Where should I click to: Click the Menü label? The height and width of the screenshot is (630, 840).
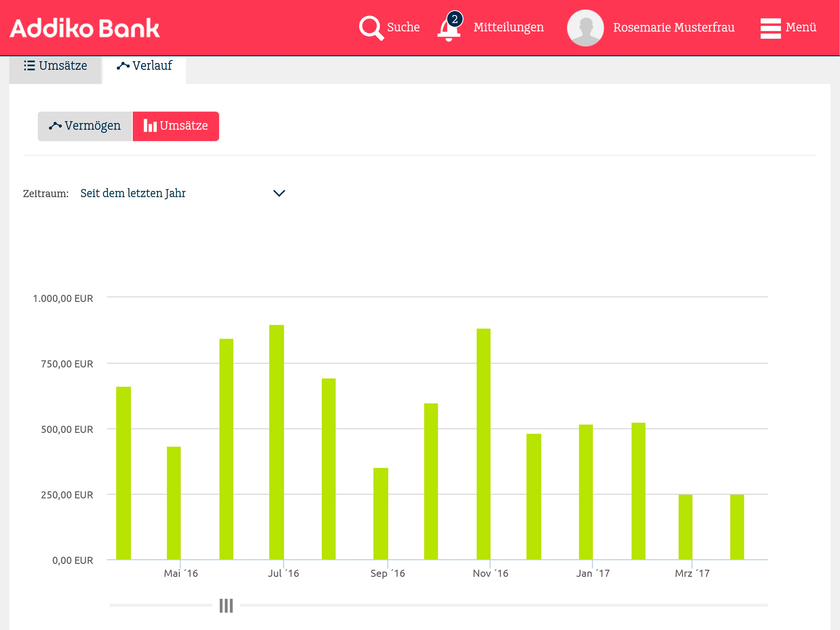pos(801,27)
